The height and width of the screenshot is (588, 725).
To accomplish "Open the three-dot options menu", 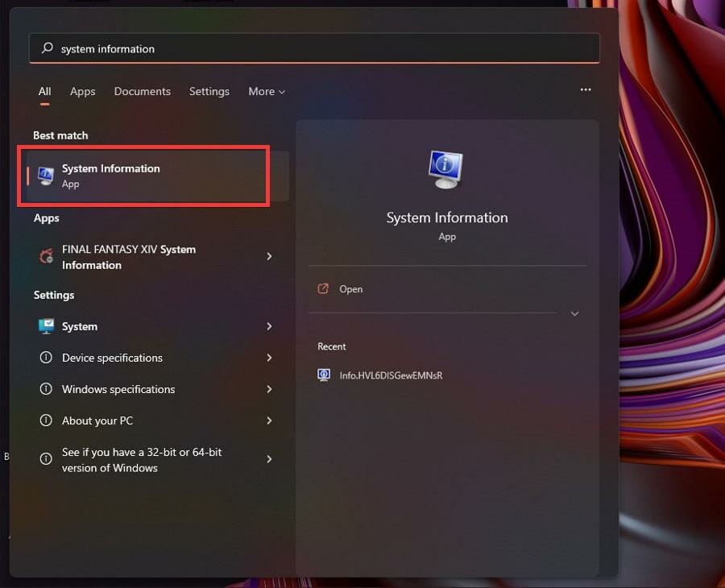I will [x=586, y=89].
